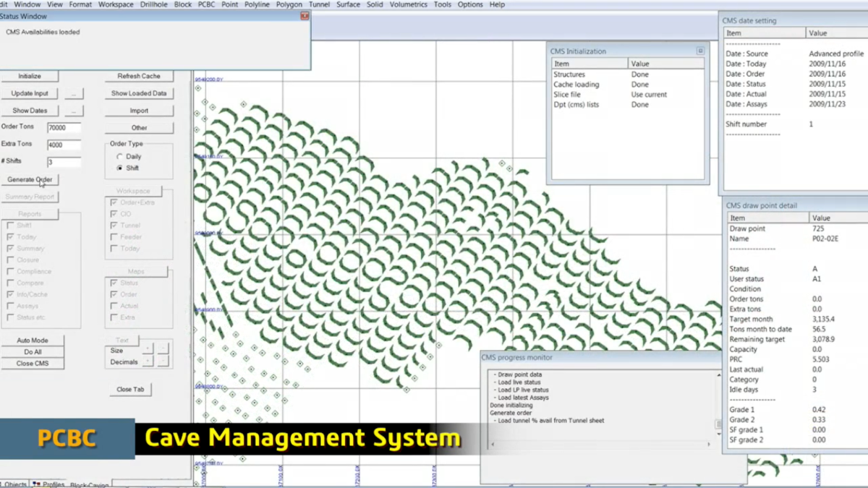The height and width of the screenshot is (488, 868).
Task: Click progress monitor scroll down arrow
Action: (x=719, y=435)
